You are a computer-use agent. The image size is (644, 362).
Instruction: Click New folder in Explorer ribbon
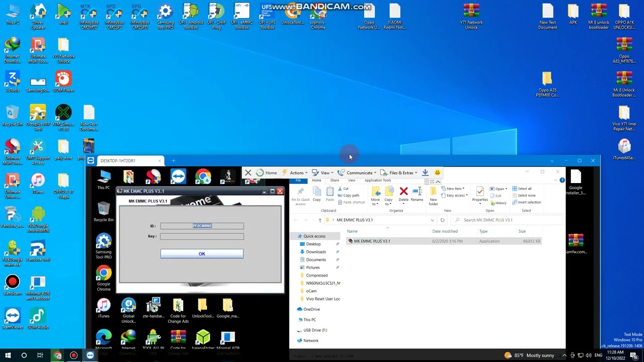click(x=433, y=196)
